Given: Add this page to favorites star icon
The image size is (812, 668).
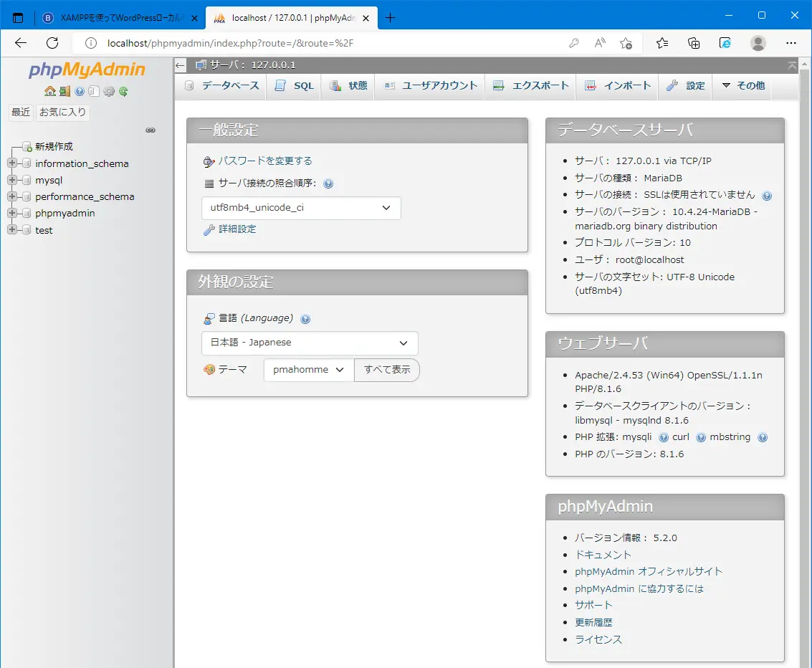Looking at the screenshot, I should 626,43.
